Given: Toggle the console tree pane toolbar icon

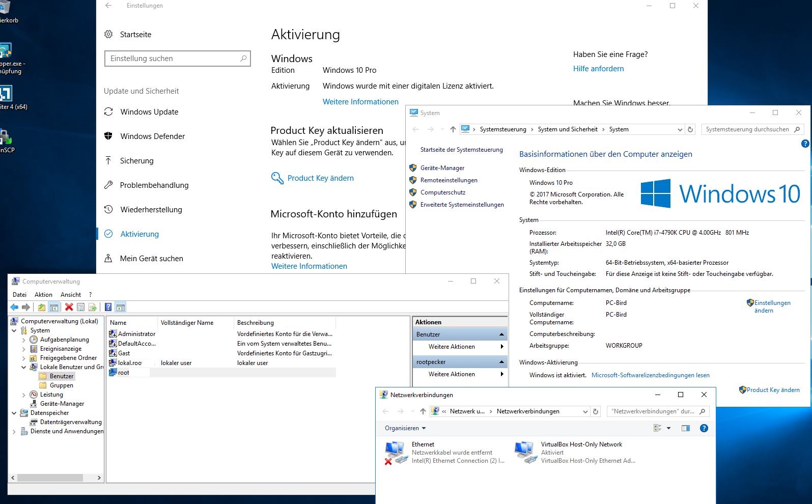Looking at the screenshot, I should click(x=54, y=307).
